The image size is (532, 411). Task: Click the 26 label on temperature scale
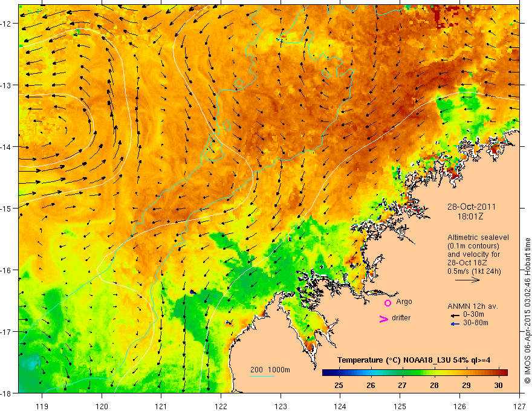371,385
